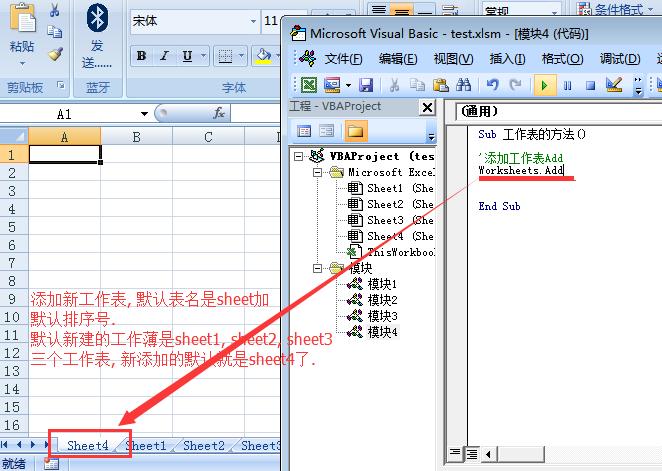
Task: Collapse the 模块 folder in project tree
Action: pos(317,268)
